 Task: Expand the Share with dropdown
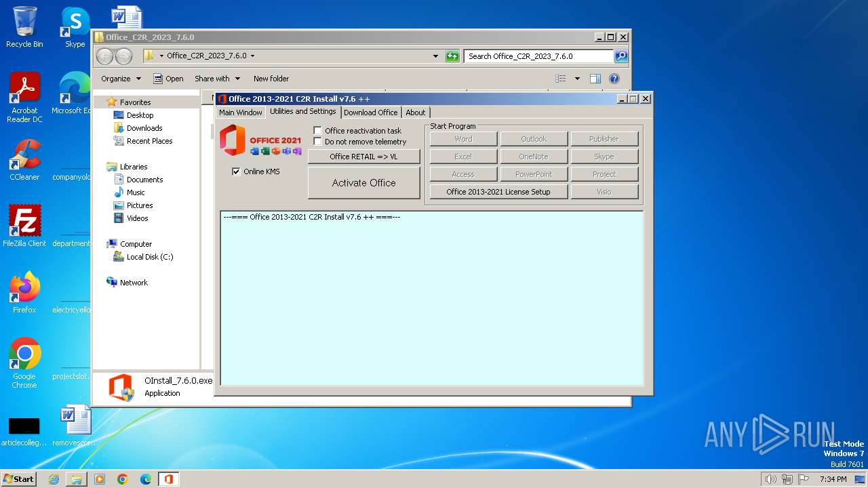coord(217,79)
